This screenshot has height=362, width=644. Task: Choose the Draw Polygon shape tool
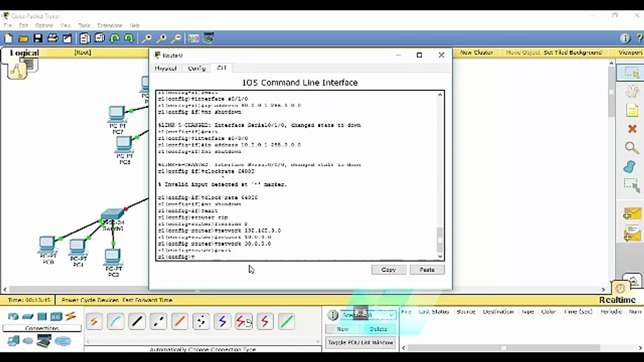point(629,166)
